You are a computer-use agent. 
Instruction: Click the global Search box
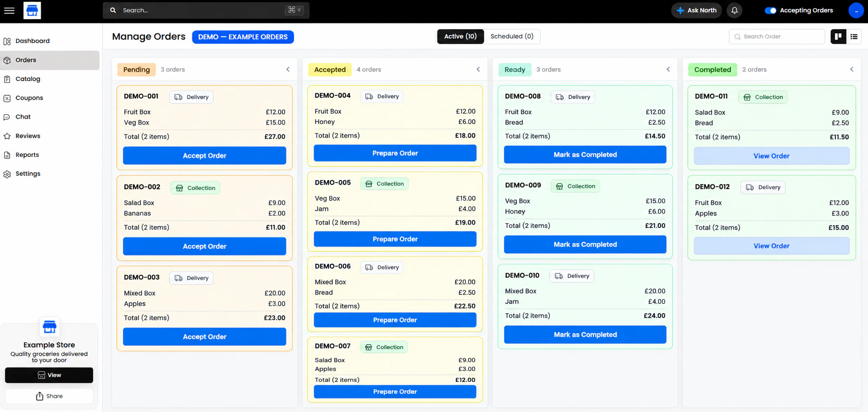pos(206,10)
